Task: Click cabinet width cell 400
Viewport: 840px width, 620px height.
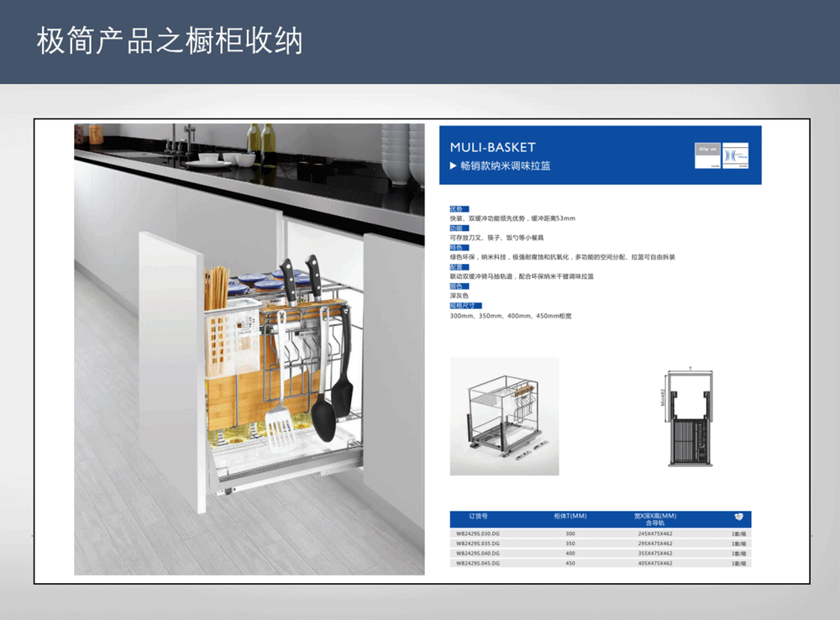Action: point(570,554)
